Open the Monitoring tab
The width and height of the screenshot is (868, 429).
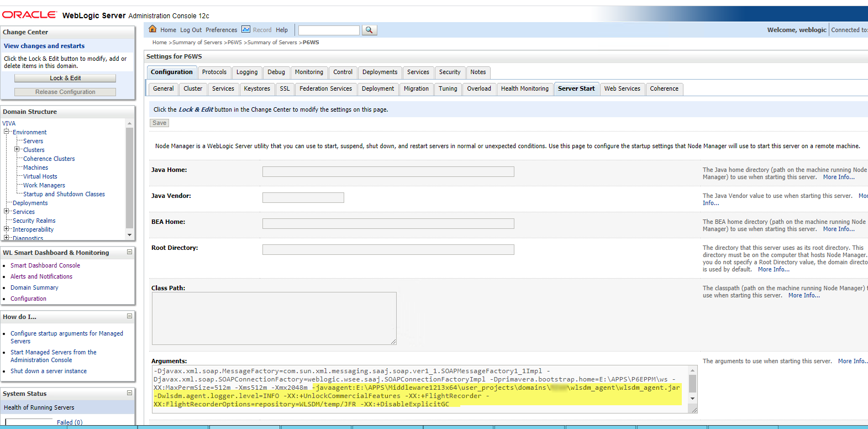(309, 72)
